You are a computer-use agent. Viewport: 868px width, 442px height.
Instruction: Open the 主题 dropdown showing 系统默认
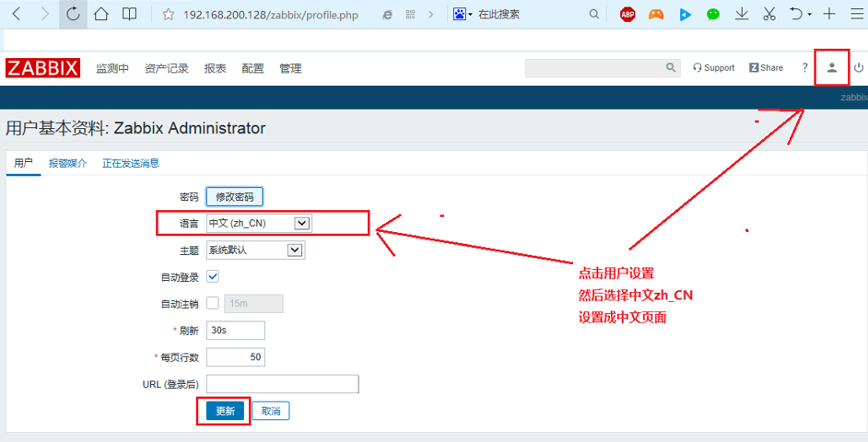click(256, 250)
